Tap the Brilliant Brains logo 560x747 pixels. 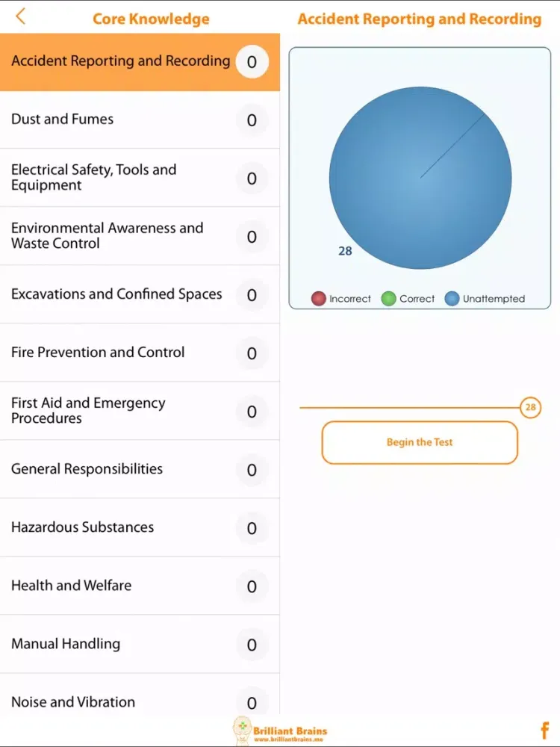coord(280,730)
